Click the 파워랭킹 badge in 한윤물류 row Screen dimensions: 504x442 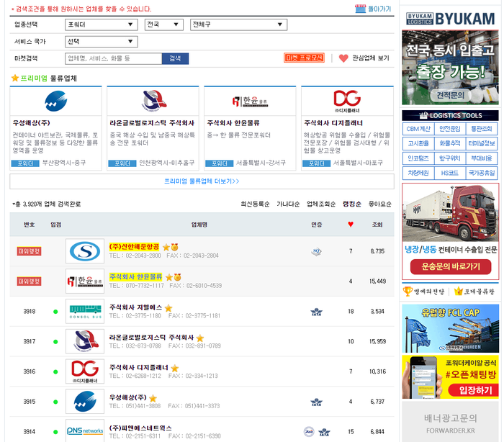coord(30,281)
